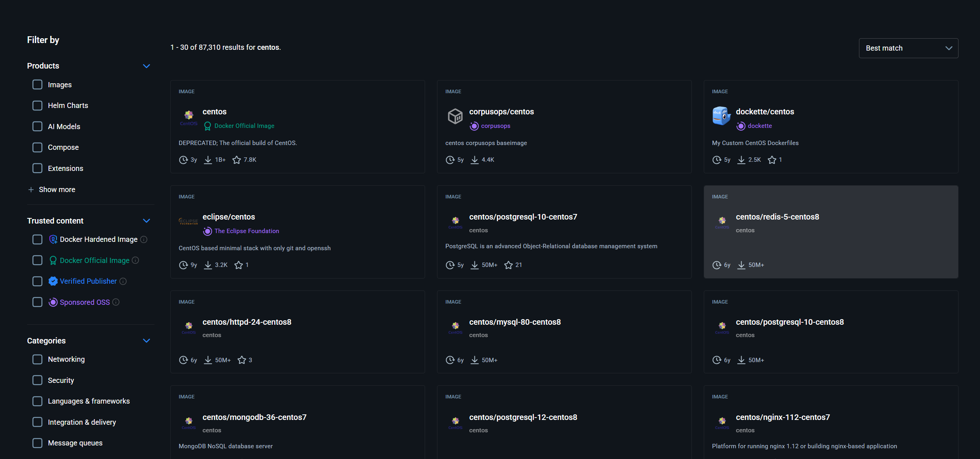Check the Networking category filter
Viewport: 980px width, 459px height.
[37, 359]
